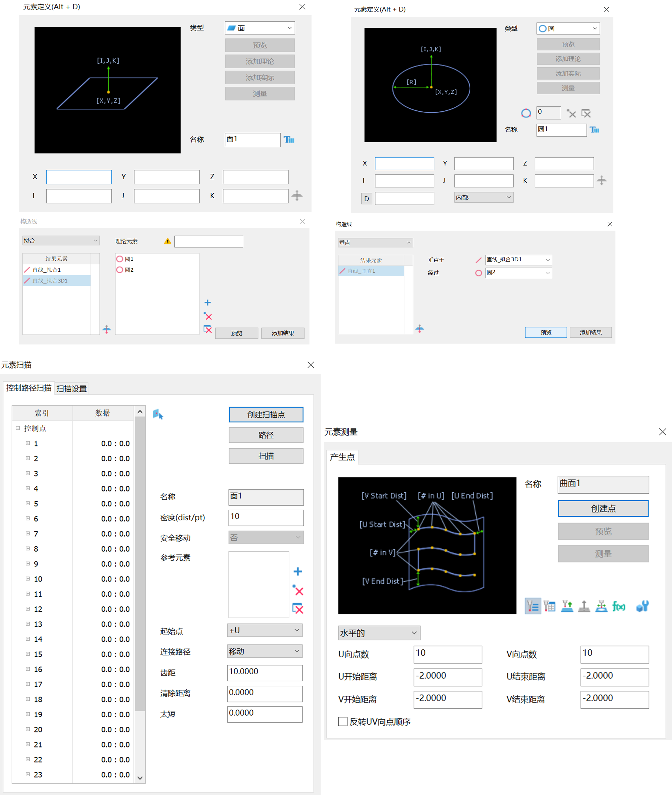The height and width of the screenshot is (795, 672).
Task: Click 添加结果 in the 垂直 dialog
Action: [591, 332]
